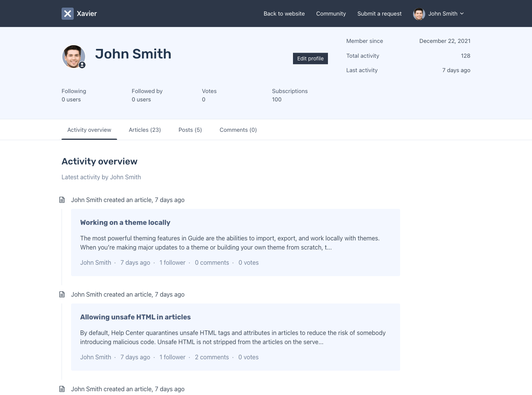Click 0 comments in theme locally card

point(212,263)
